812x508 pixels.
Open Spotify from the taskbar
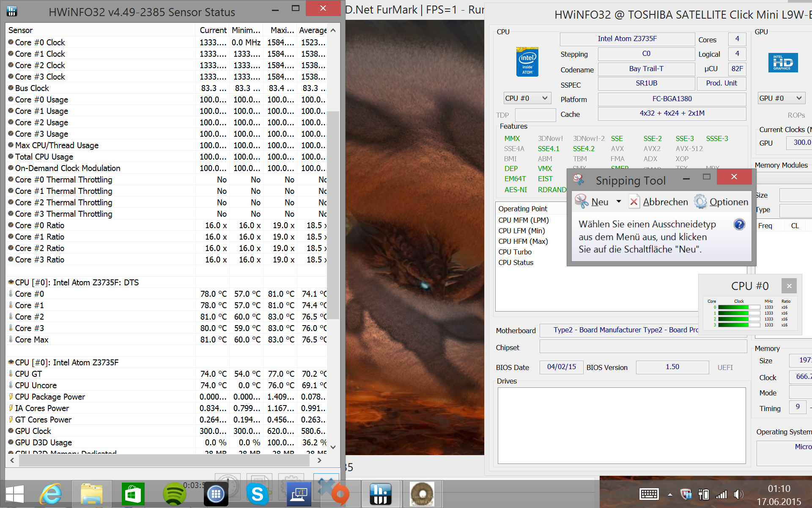174,494
